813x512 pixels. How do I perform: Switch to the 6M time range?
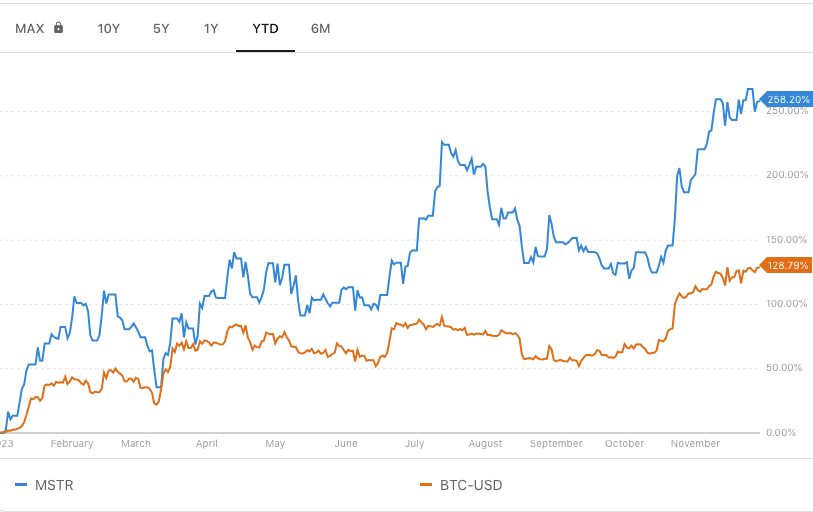(320, 29)
